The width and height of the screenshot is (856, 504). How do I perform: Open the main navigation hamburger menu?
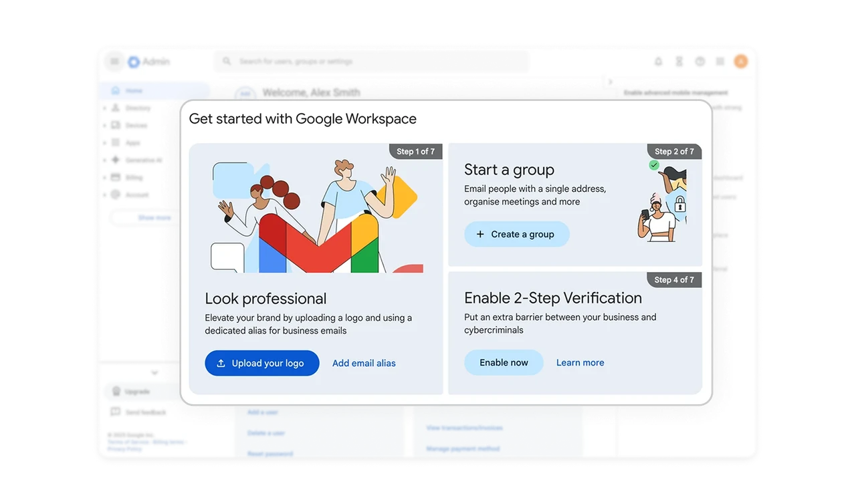(x=114, y=61)
